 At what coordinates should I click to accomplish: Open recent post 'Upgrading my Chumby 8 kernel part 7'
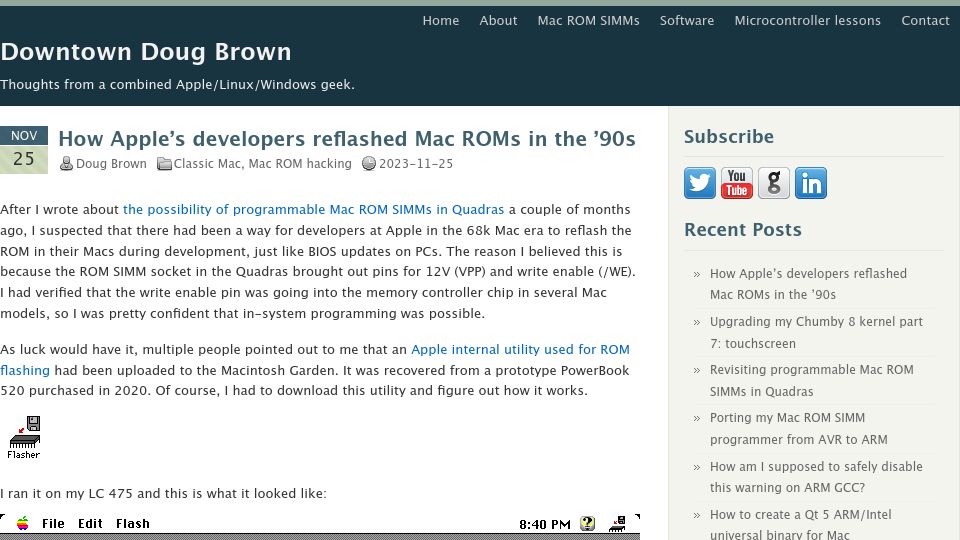pos(816,332)
